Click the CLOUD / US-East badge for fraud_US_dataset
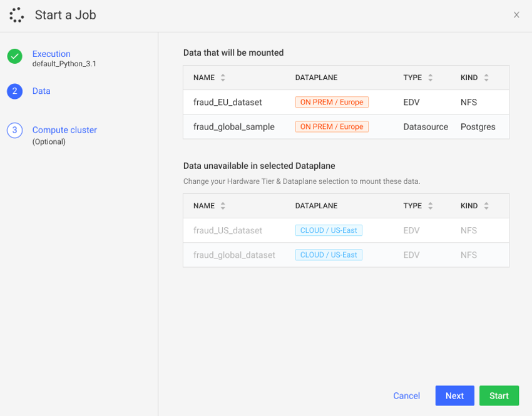532x416 pixels. pyautogui.click(x=329, y=230)
